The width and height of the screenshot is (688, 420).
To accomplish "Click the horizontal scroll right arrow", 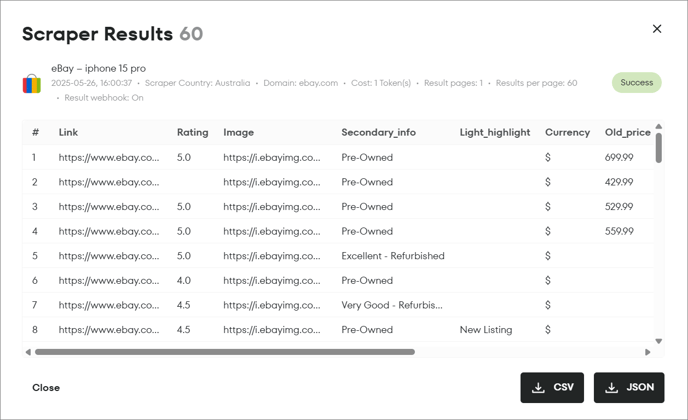I will coord(648,352).
